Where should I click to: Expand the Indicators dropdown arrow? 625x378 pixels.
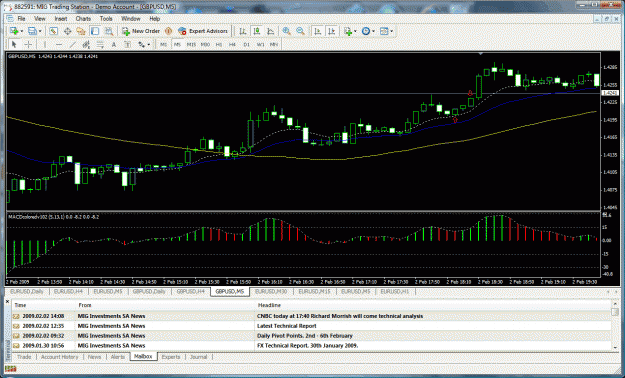click(355, 31)
